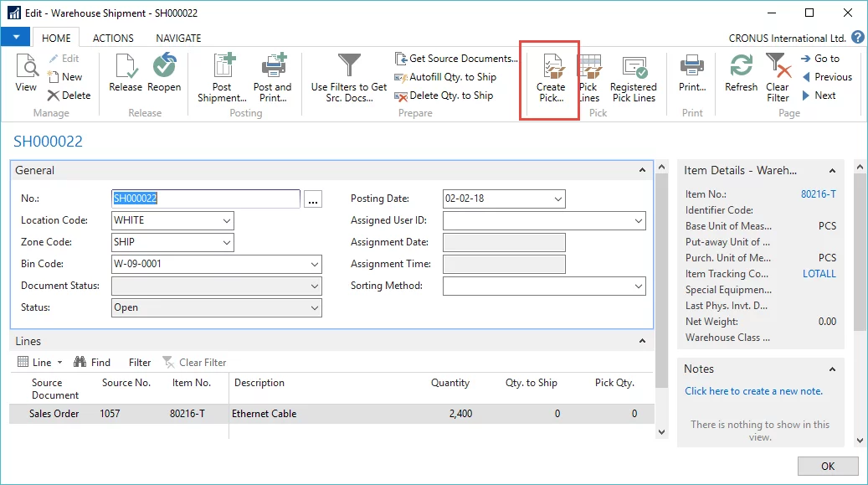Switch to the ACTIONS tab
The height and width of the screenshot is (485, 868).
coord(113,38)
